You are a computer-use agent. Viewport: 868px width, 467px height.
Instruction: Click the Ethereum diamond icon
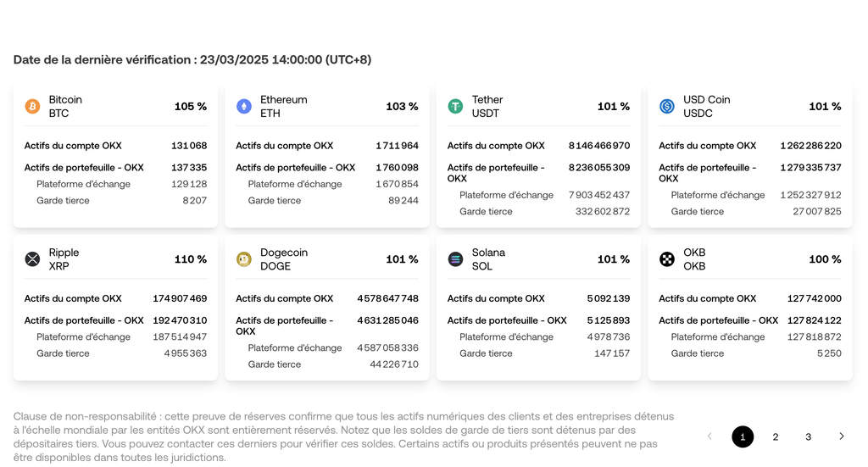[x=244, y=107]
